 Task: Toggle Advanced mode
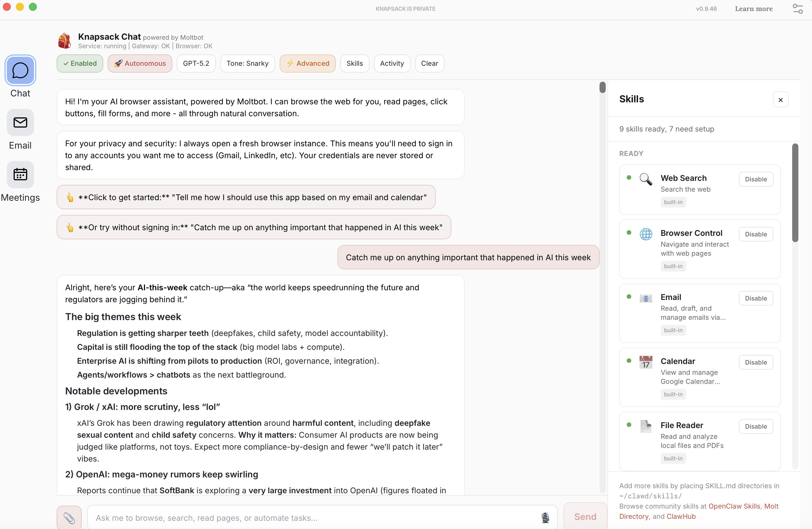coord(307,63)
